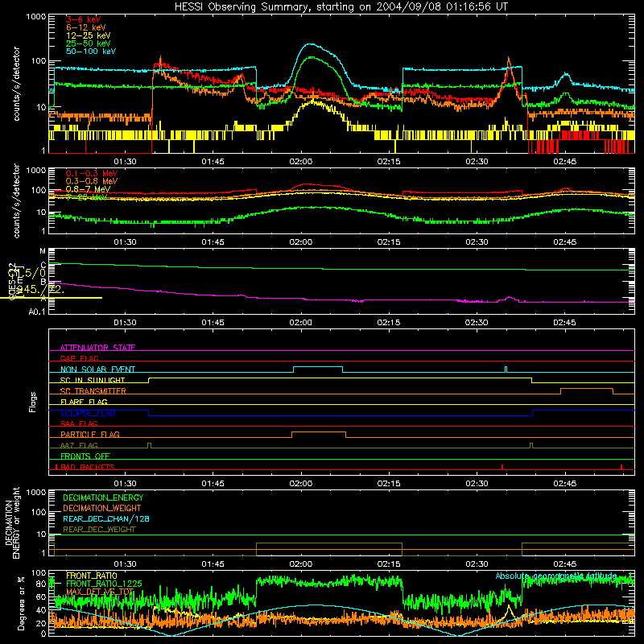Click the PARTICLE FLAG label
The height and width of the screenshot is (644, 644).
(90, 434)
